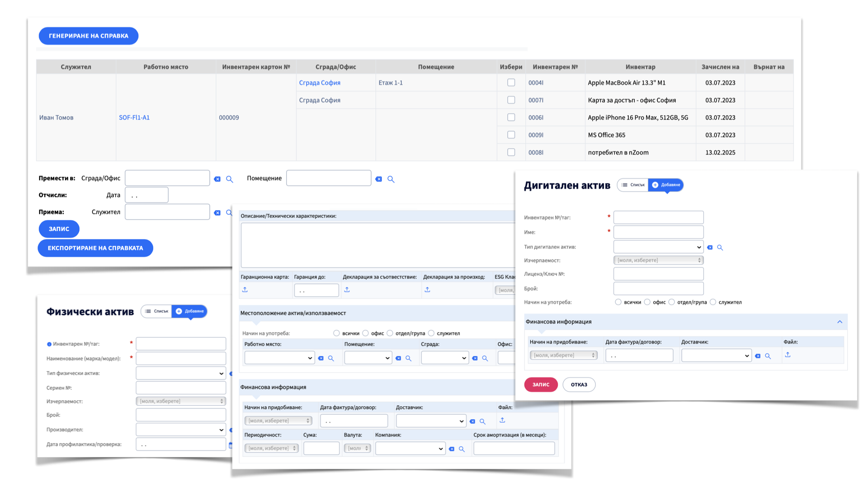The height and width of the screenshot is (488, 868).
Task: Open Изчерпаемост dropdown in Дигитален актив
Action: click(658, 260)
